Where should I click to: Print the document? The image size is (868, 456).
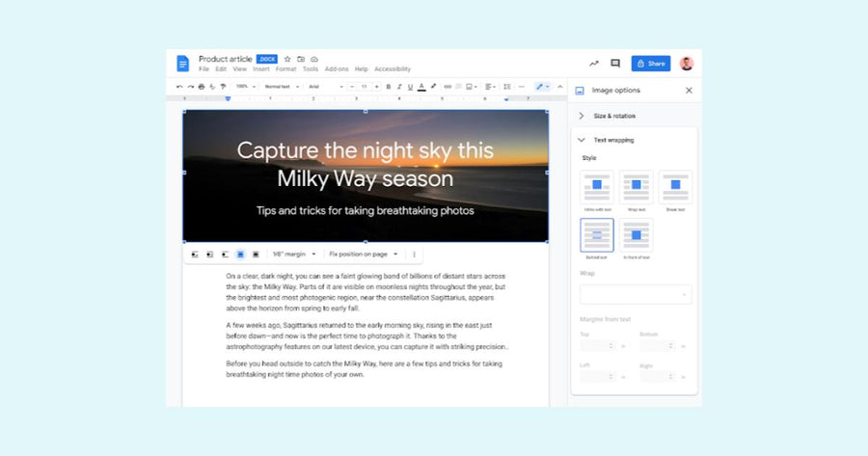pos(202,87)
